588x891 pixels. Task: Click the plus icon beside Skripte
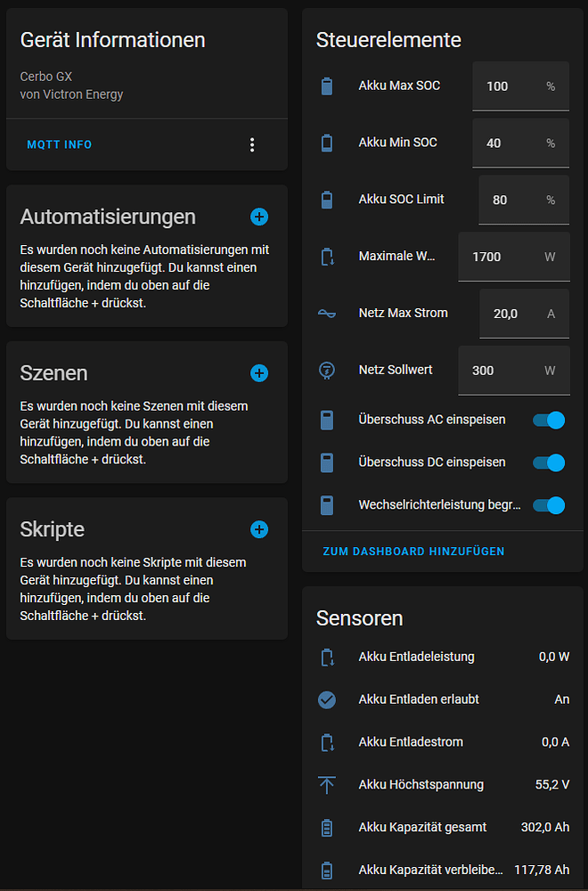coord(259,529)
